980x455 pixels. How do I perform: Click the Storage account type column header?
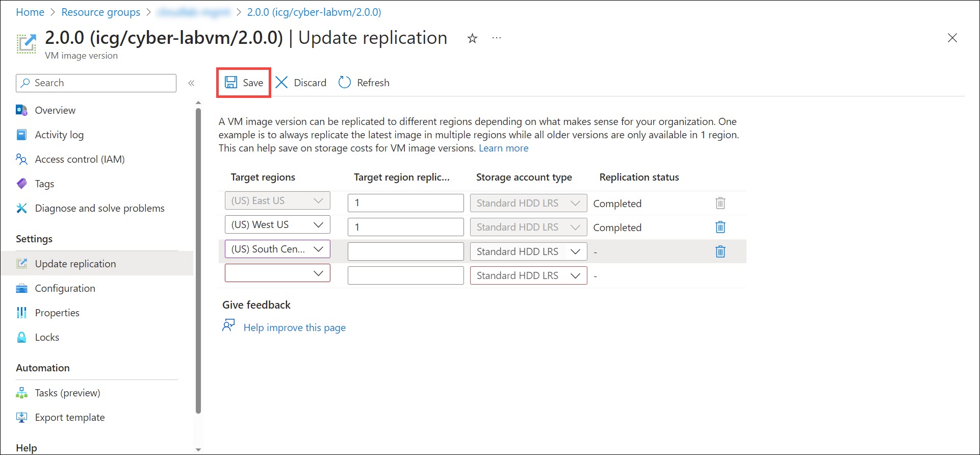(x=524, y=178)
